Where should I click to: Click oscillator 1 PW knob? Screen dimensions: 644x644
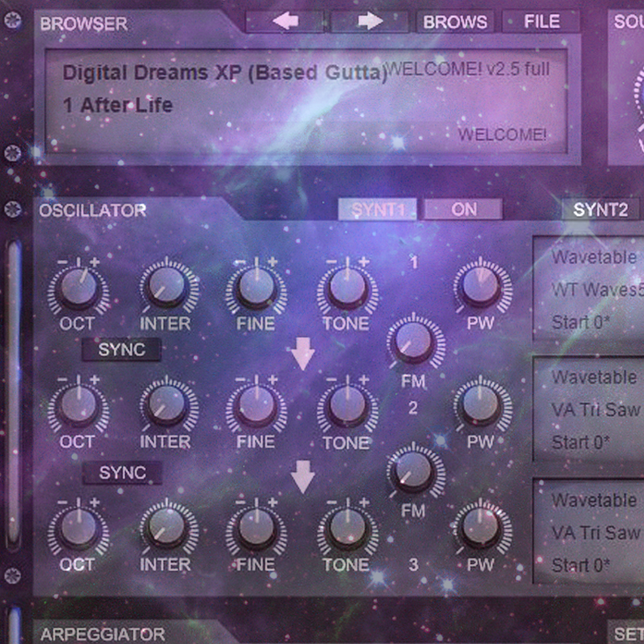click(480, 286)
